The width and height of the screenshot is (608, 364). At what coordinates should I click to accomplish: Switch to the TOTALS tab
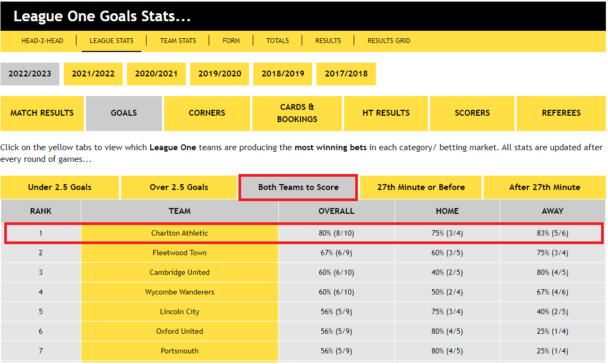tap(277, 40)
